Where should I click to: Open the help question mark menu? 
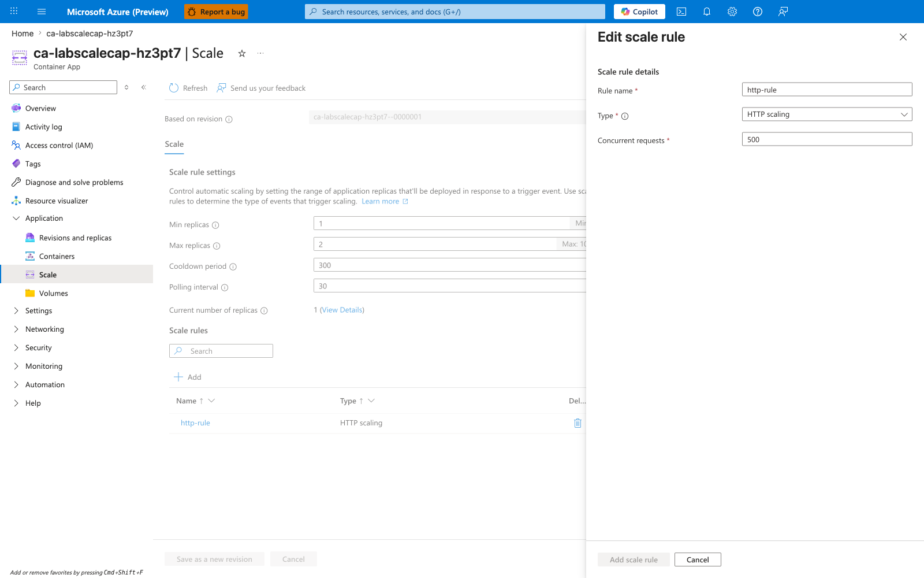pos(758,12)
